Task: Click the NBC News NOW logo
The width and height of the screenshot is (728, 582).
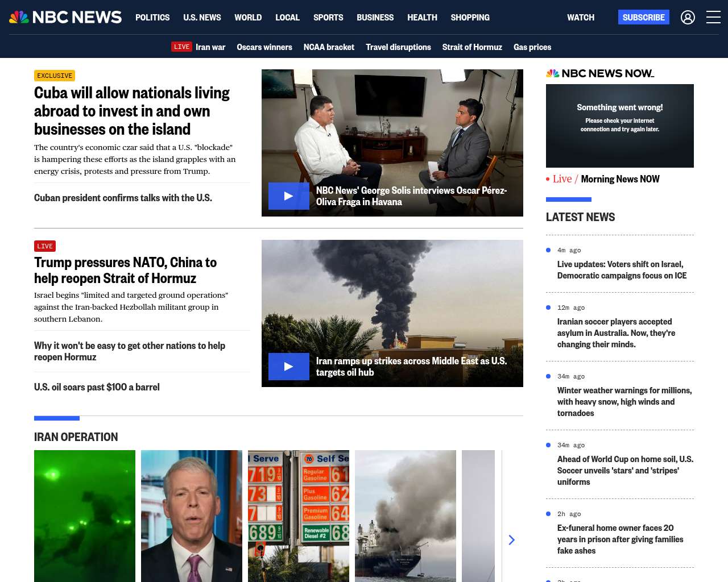Action: [600, 73]
